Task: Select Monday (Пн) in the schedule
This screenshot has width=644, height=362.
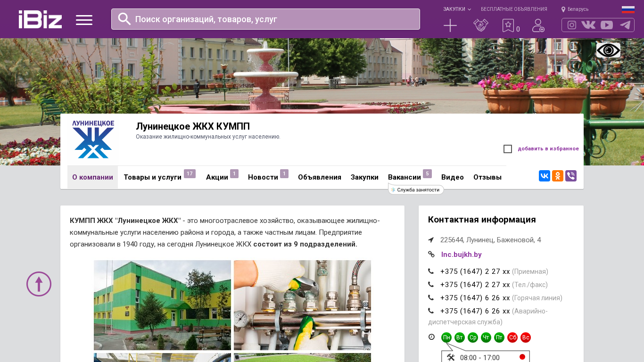Action: coord(446,337)
